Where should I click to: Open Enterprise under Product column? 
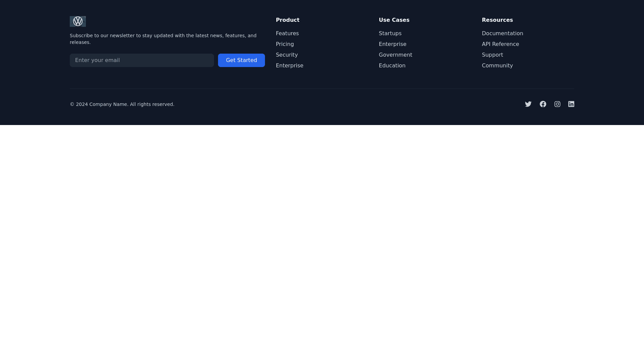click(289, 66)
